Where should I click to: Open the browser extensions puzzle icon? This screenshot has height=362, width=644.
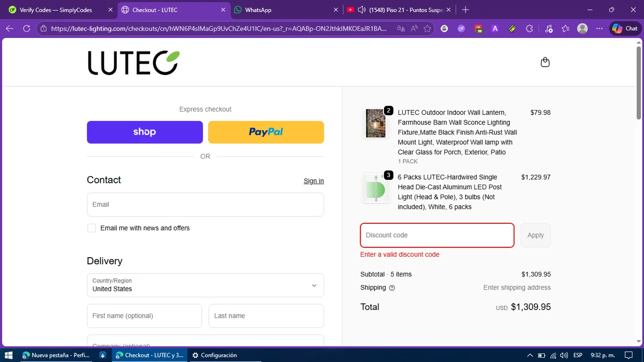coord(529,28)
